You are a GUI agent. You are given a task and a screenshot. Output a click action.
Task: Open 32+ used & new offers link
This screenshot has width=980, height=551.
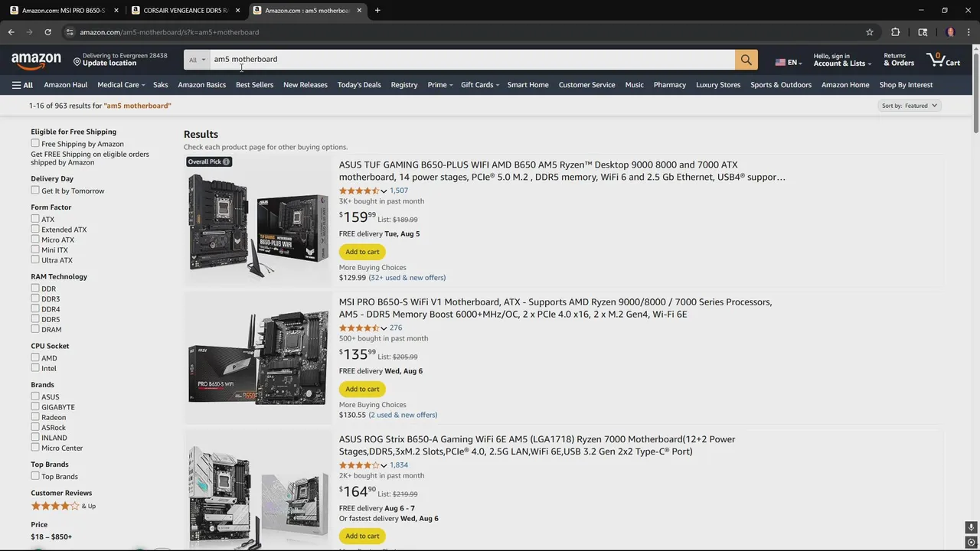pyautogui.click(x=407, y=278)
